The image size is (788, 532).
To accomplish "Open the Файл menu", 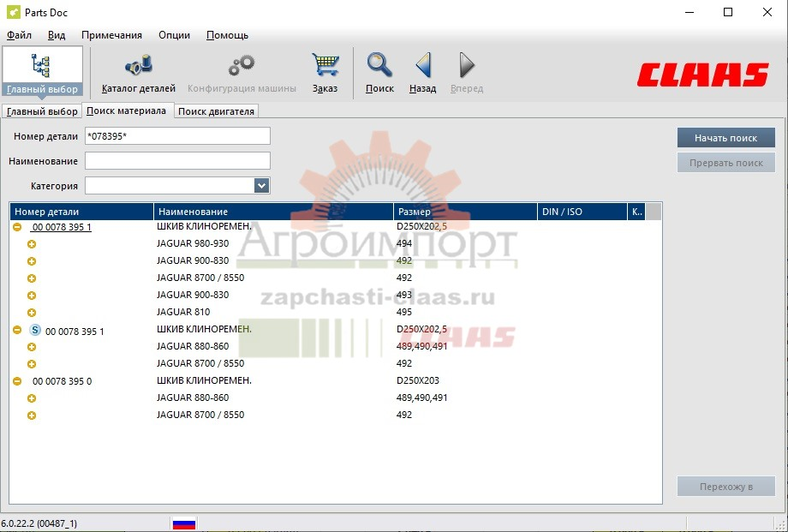I will pyautogui.click(x=19, y=35).
